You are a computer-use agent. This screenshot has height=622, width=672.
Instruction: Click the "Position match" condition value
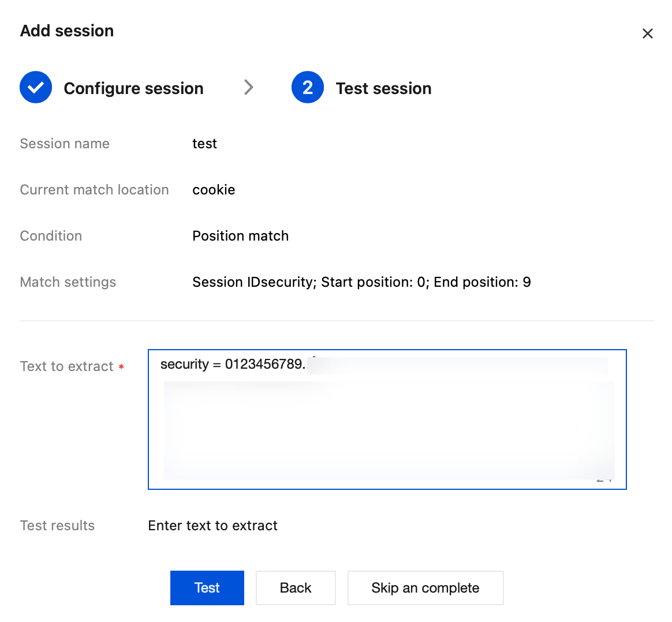[x=240, y=236]
